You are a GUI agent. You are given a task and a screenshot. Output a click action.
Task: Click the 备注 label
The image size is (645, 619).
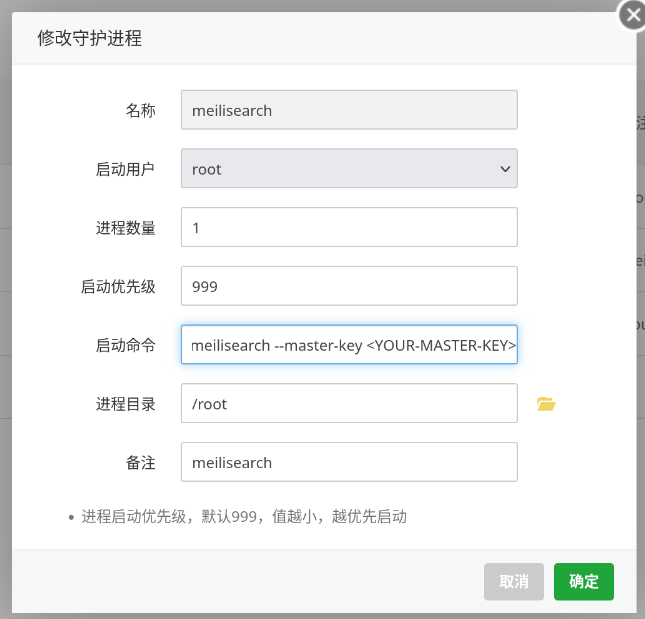pyautogui.click(x=140, y=463)
